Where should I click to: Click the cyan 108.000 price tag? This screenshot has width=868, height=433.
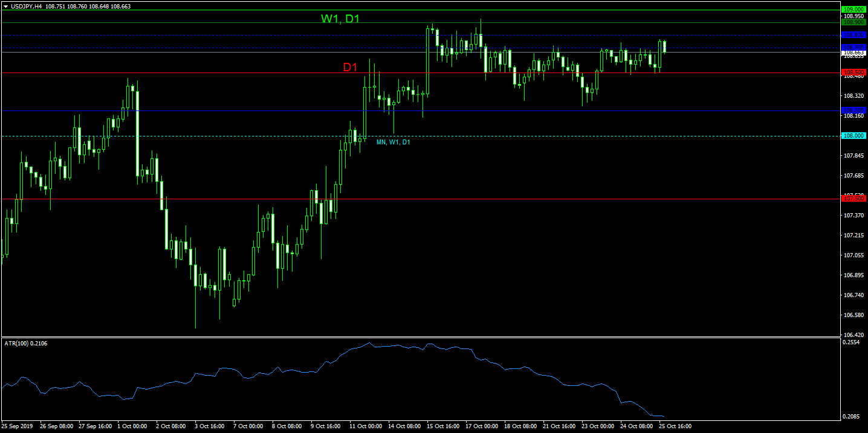pos(854,136)
